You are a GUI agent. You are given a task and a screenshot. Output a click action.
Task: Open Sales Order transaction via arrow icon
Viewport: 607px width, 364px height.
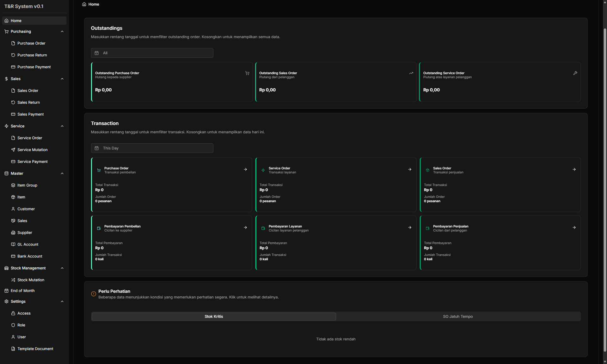[574, 169]
